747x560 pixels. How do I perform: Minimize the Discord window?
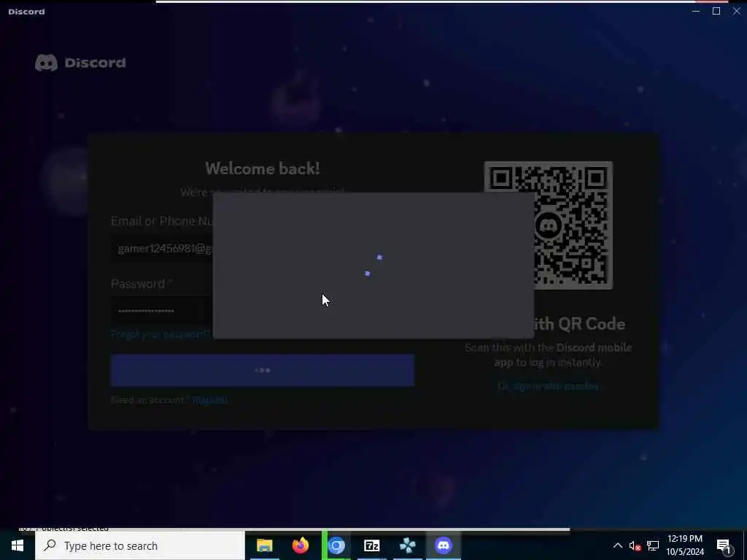pos(696,11)
